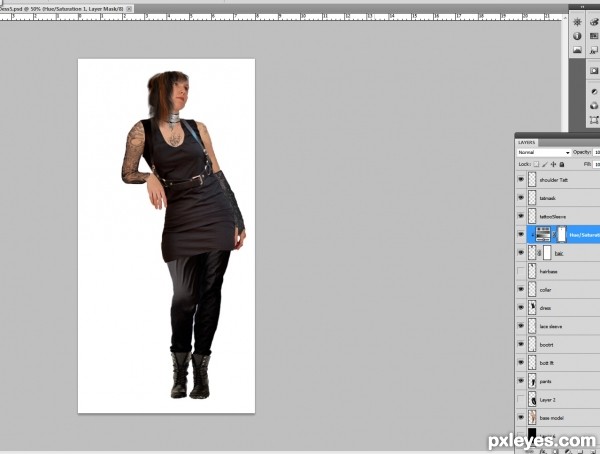Open the Paths panel icon
This screenshot has width=600, height=454.
594,120
